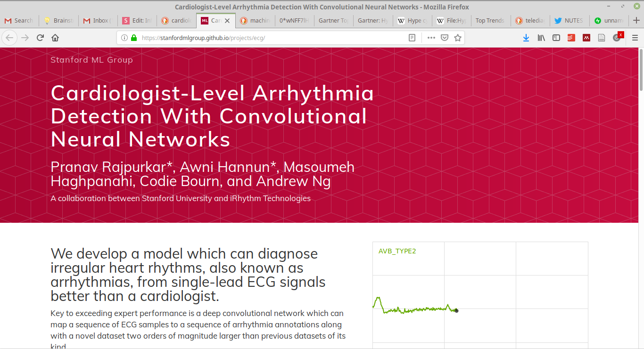Screen dimensions: 644x349
Task: Click the authors line starting Pranav Rajpurkar
Action: click(203, 174)
